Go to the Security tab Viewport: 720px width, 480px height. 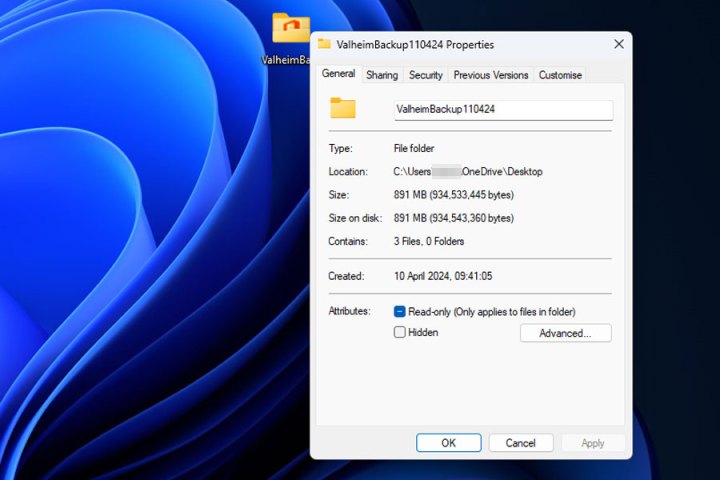click(x=425, y=75)
